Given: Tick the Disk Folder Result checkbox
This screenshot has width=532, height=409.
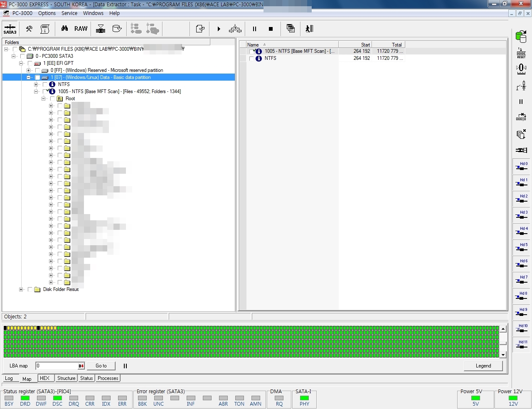Looking at the screenshot, I should coord(30,289).
